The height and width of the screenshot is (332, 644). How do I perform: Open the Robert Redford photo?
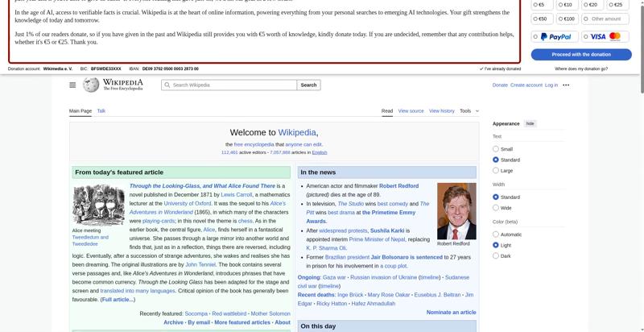pos(456,211)
